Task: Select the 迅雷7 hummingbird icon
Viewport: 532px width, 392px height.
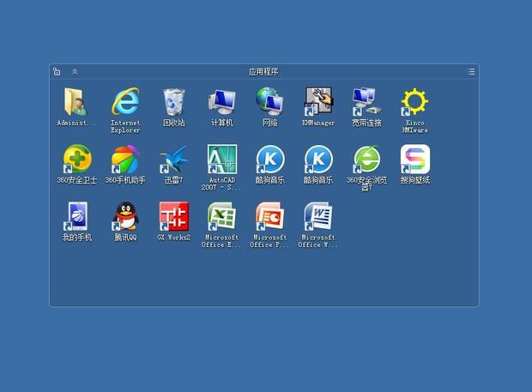Action: [173, 159]
